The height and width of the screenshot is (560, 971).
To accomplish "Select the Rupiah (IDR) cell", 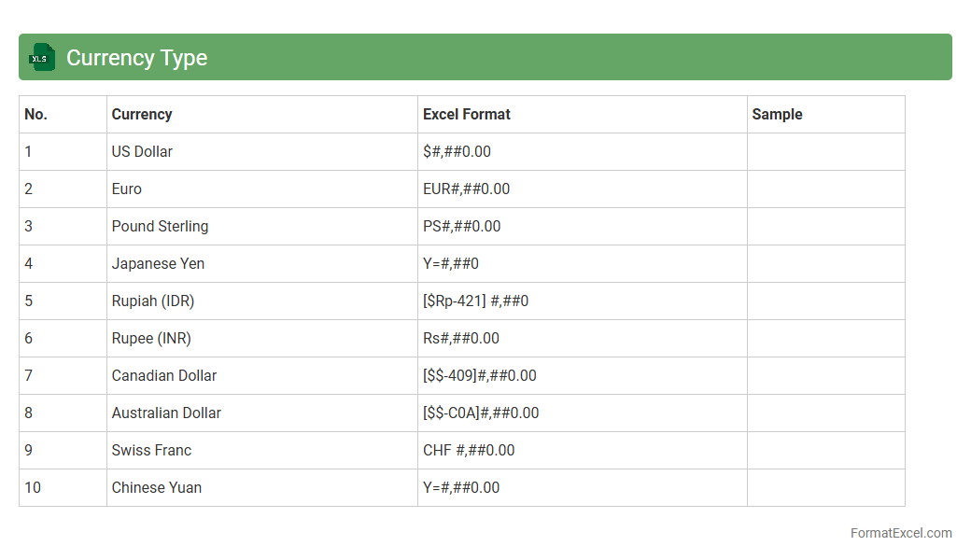I will pyautogui.click(x=153, y=301).
